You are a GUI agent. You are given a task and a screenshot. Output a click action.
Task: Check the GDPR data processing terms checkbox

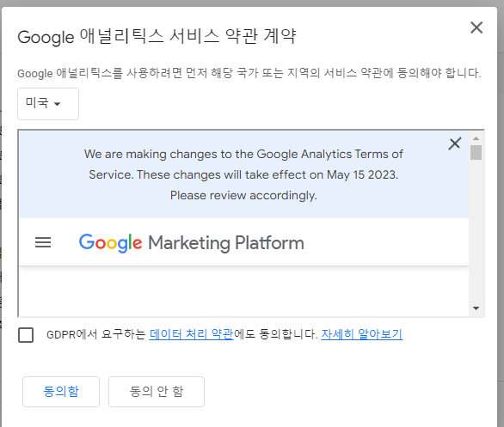tap(26, 335)
